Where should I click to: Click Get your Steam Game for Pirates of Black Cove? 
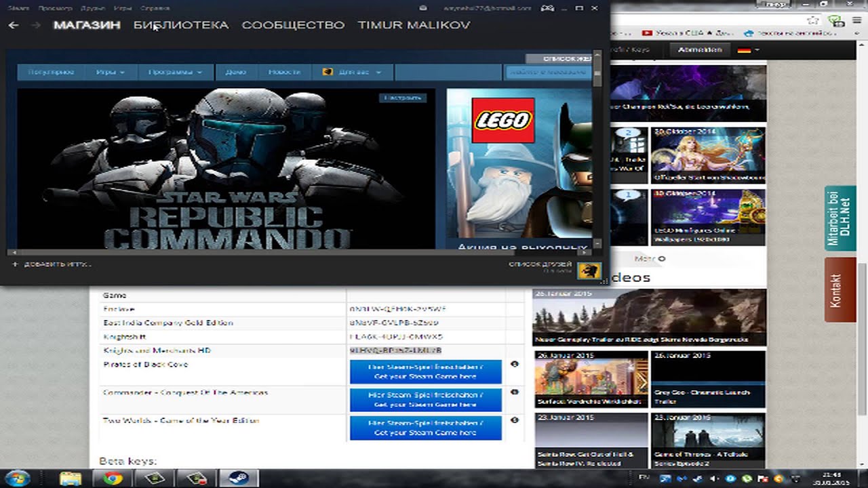coord(425,371)
